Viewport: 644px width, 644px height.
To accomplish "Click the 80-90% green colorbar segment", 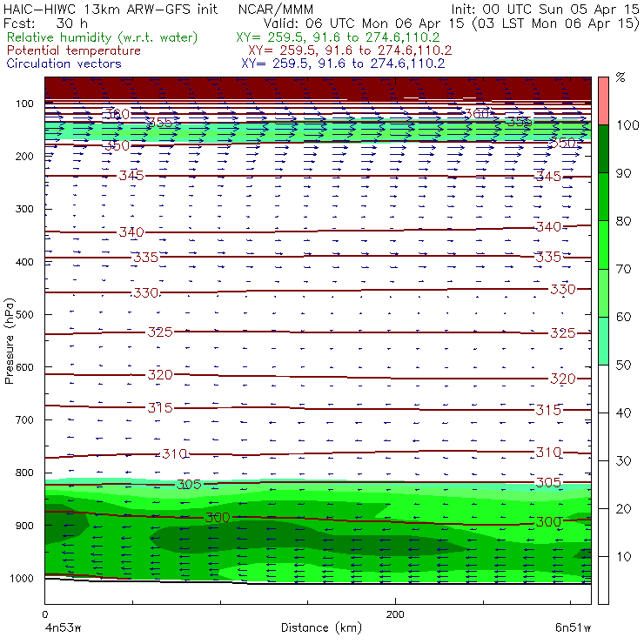I will [603, 197].
